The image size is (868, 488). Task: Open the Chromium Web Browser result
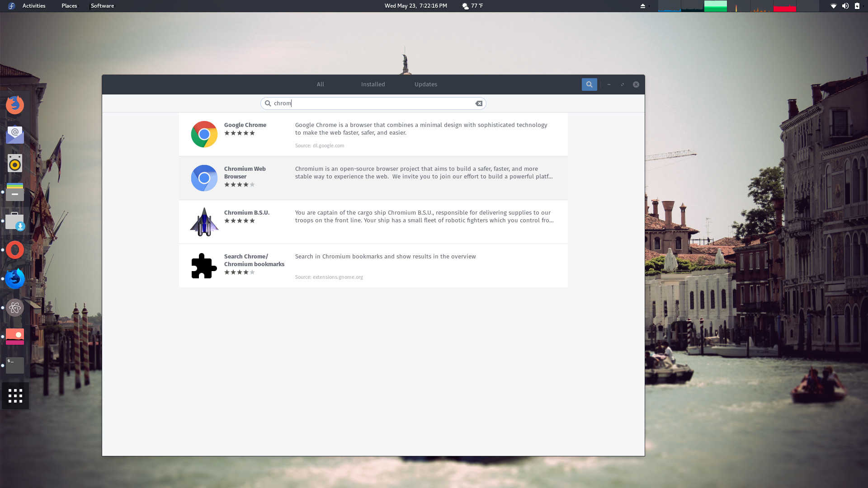pos(373,178)
